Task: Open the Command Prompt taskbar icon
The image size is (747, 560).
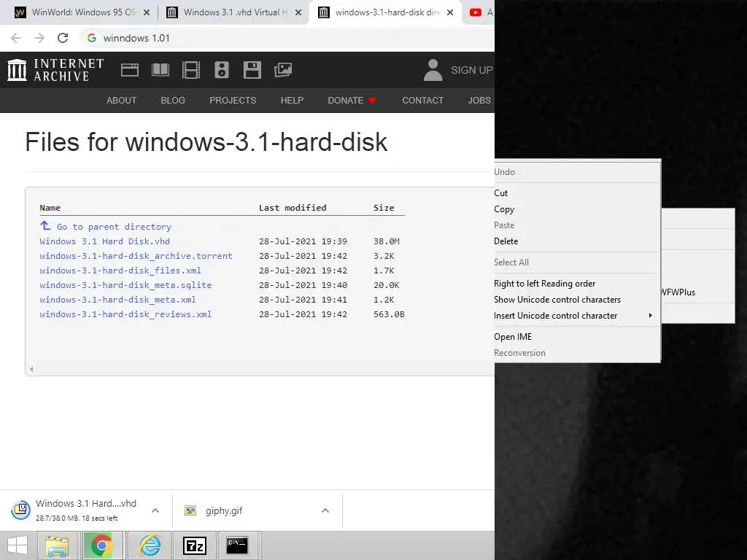Action: [x=237, y=545]
